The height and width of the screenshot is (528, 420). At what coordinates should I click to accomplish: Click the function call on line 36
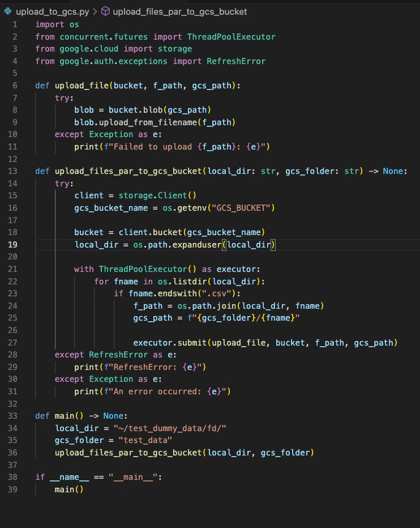pos(185,453)
